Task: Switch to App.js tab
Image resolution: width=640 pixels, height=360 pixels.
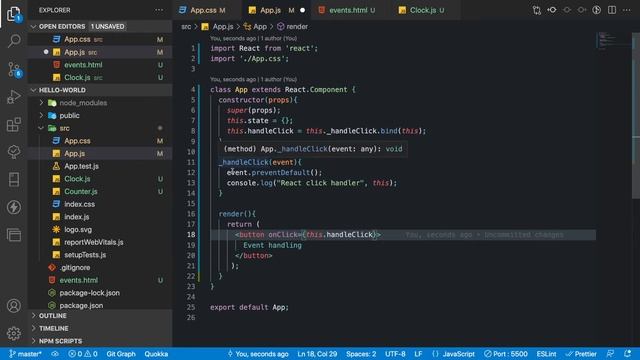Action: pyautogui.click(x=276, y=10)
